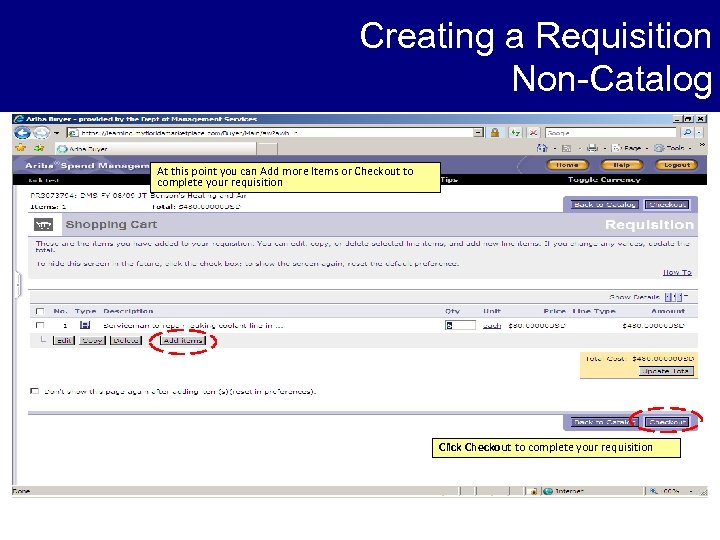Expand the address bar history dropdown
720x540 pixels.
coord(478,133)
